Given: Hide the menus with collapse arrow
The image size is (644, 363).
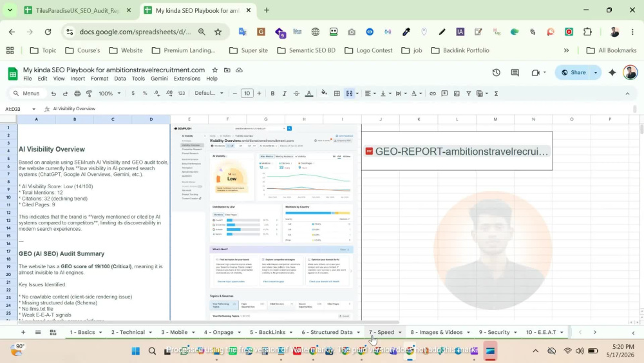Looking at the screenshot, I should click(627, 93).
